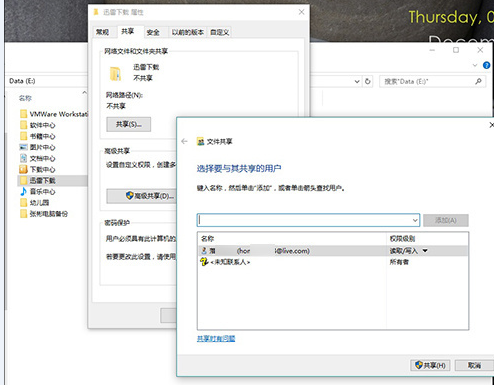Click the highlighted 迅雷下载 folder row

point(52,180)
